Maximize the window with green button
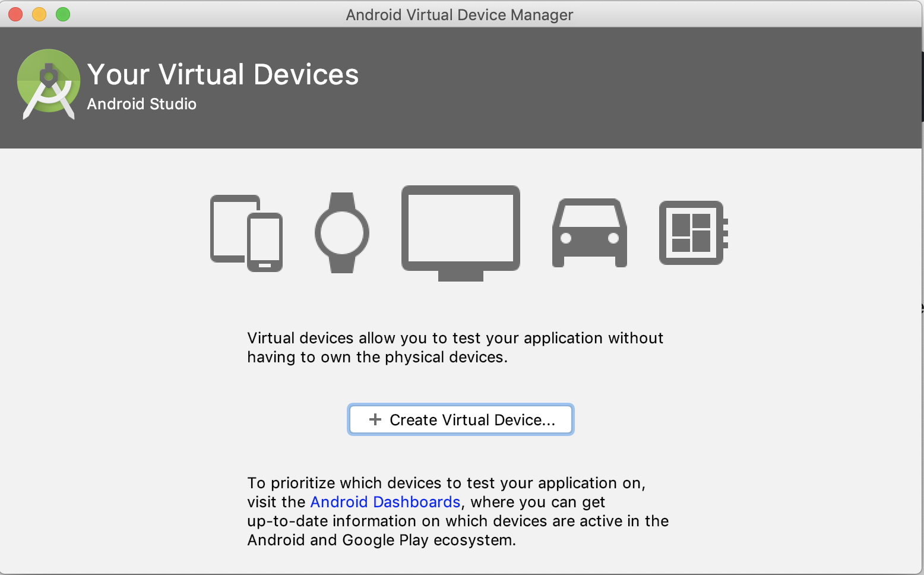 (x=63, y=14)
